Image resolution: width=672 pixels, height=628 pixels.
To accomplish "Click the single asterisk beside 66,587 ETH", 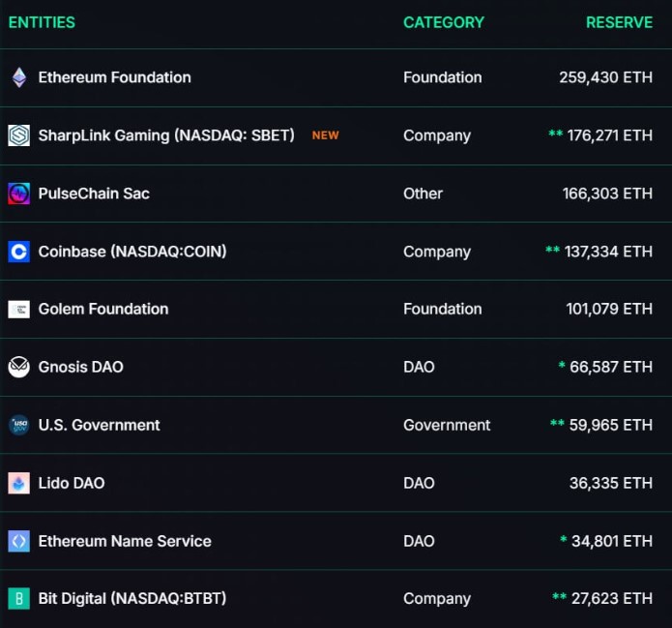I will 562,365.
